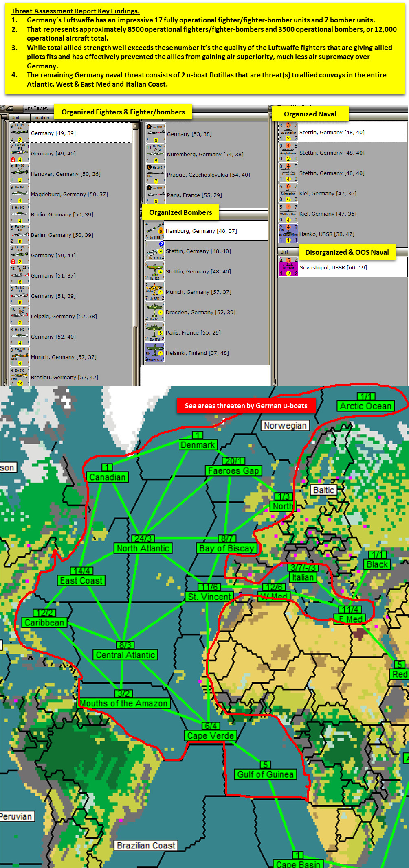This screenshot has height=868, width=409.
Task: Select the Central Atlantic sea area
Action: click(x=125, y=654)
